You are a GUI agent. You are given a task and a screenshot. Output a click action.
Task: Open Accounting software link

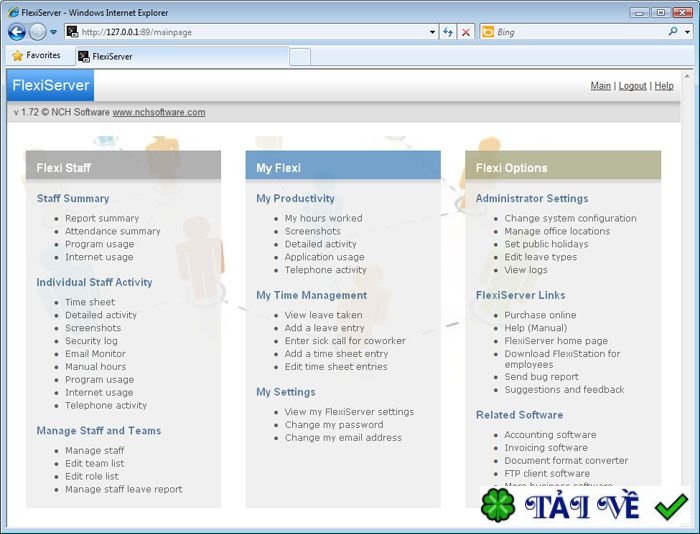click(x=550, y=435)
